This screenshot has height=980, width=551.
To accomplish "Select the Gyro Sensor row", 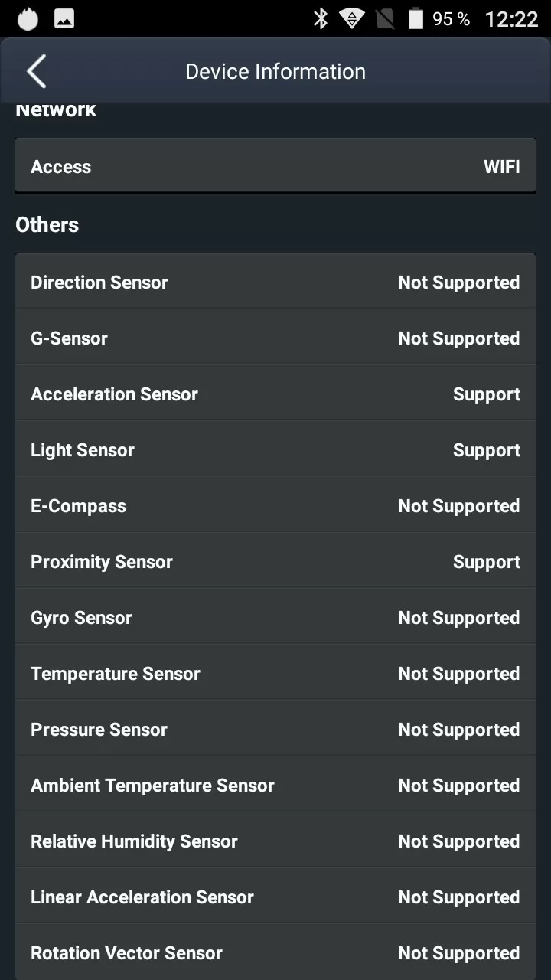I will pyautogui.click(x=275, y=617).
